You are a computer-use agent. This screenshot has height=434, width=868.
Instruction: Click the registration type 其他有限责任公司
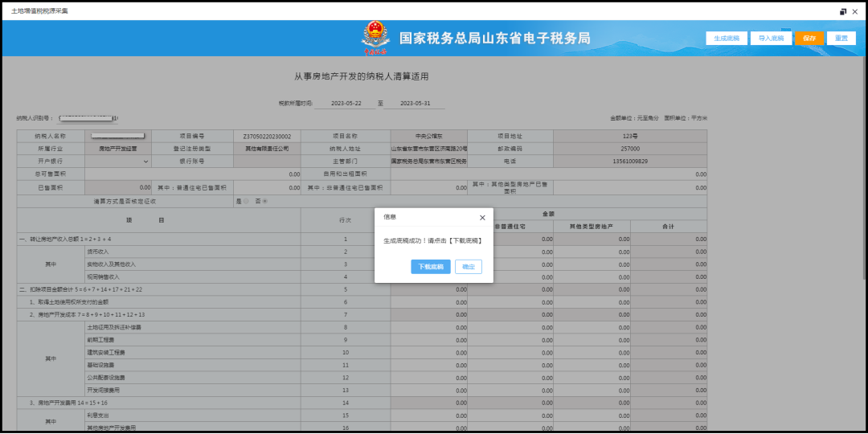[267, 149]
